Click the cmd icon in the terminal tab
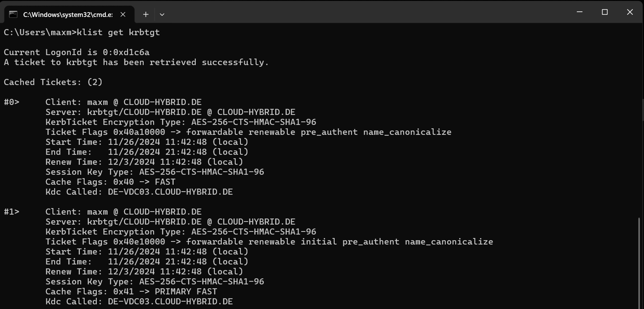This screenshot has height=309, width=644. coord(13,14)
